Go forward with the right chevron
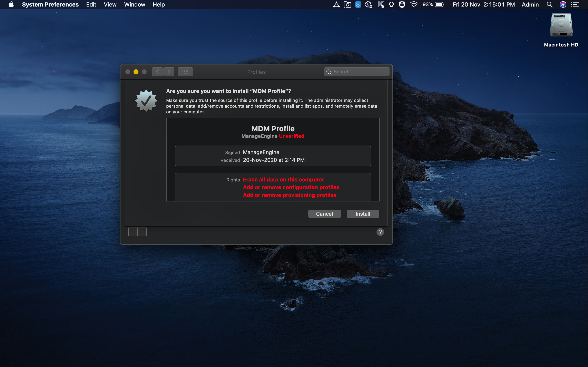Screen dimensions: 588x367 [169, 72]
